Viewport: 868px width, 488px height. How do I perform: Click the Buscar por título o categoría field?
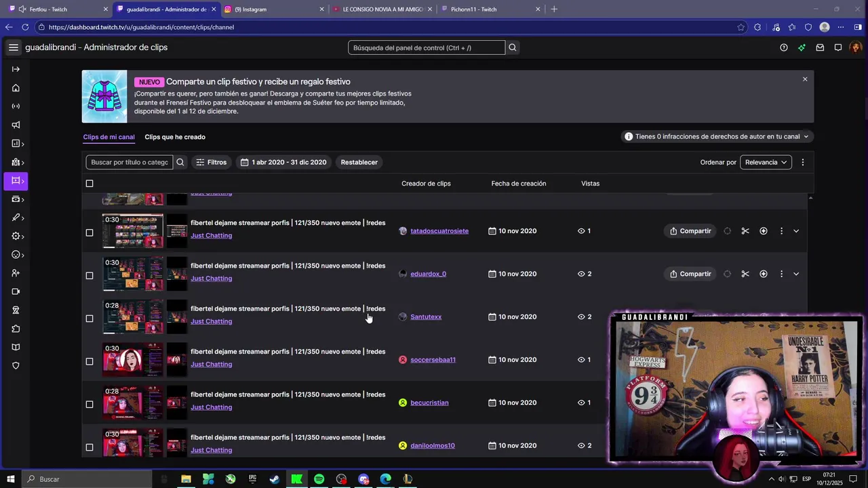pyautogui.click(x=130, y=162)
